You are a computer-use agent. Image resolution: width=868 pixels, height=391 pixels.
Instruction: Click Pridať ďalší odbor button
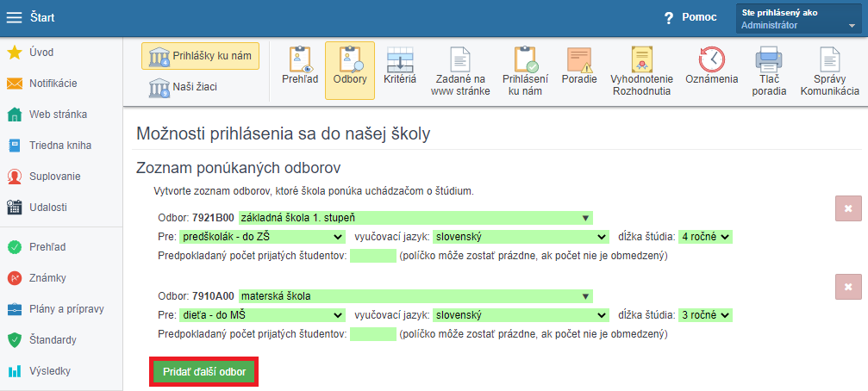pos(204,372)
